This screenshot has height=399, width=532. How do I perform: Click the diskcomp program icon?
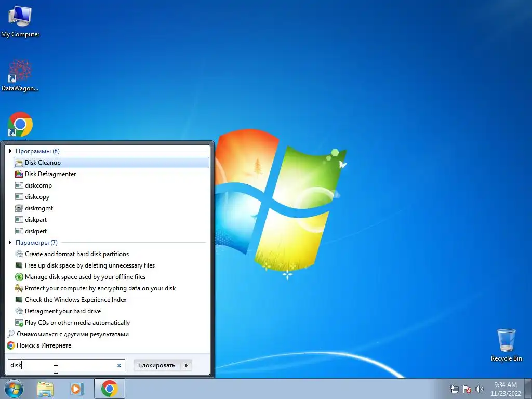pyautogui.click(x=19, y=185)
